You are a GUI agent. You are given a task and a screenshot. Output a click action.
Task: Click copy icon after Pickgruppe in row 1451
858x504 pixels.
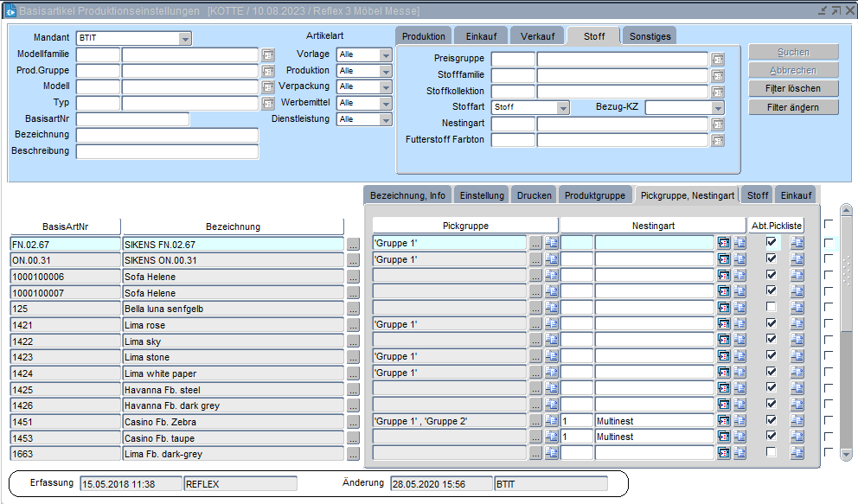(551, 421)
